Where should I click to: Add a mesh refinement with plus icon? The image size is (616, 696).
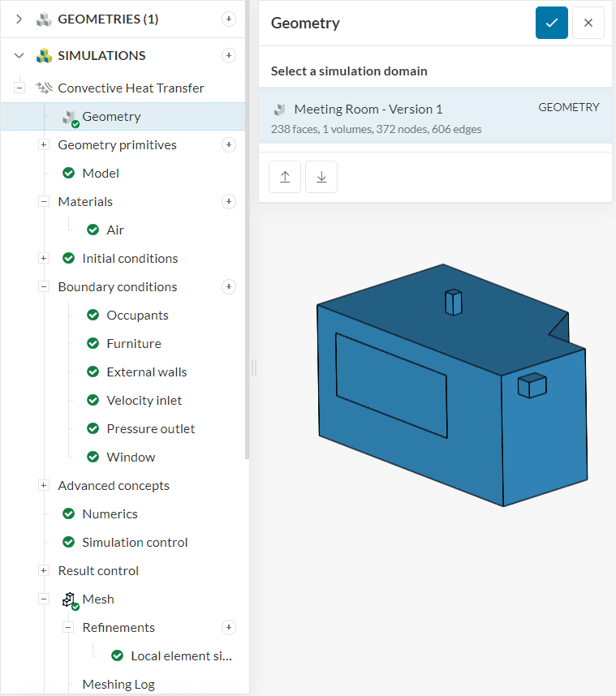229,627
